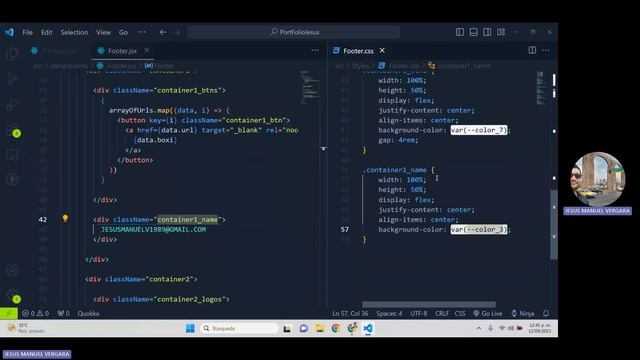
Task: Open the View menu
Action: click(103, 32)
